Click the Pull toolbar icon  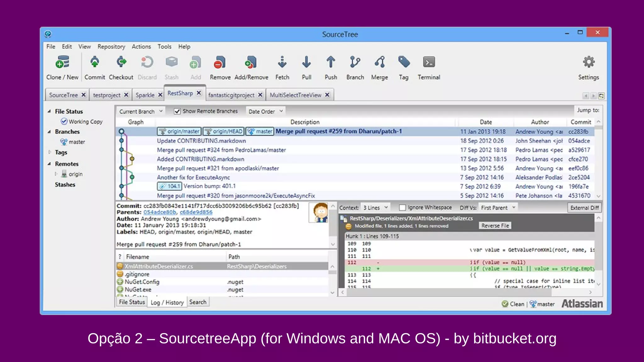(306, 62)
